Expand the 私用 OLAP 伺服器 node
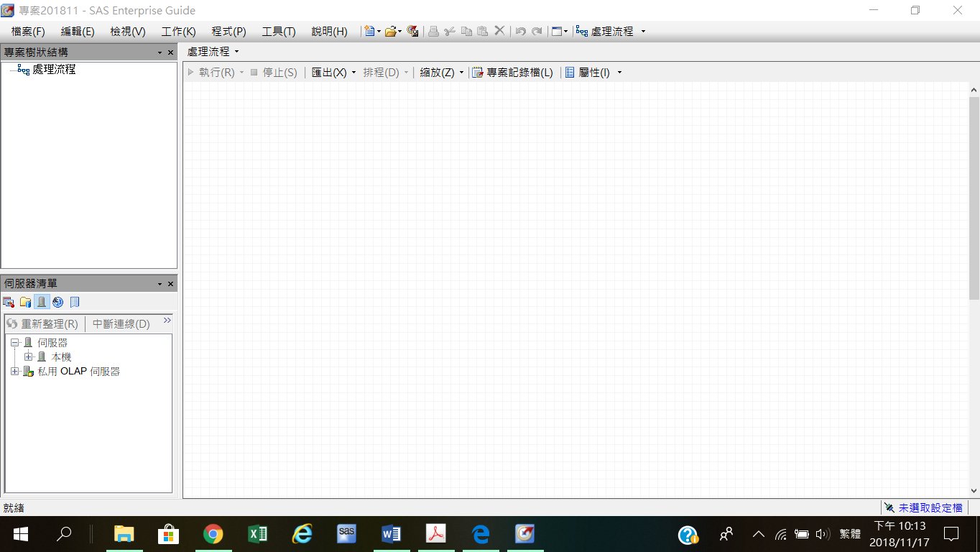Viewport: 980px width, 552px height. 14,372
